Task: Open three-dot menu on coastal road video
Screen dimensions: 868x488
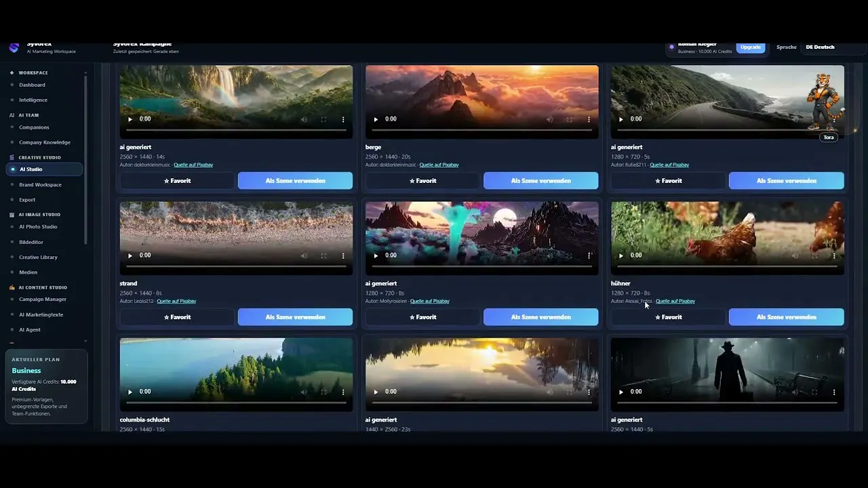Action: click(834, 119)
